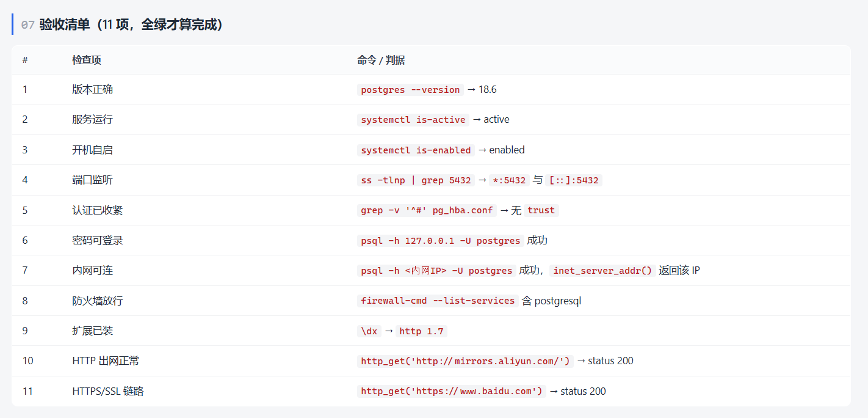Click the http_get www.baidu.com command
Viewport: 868px width, 418px height.
(452, 391)
